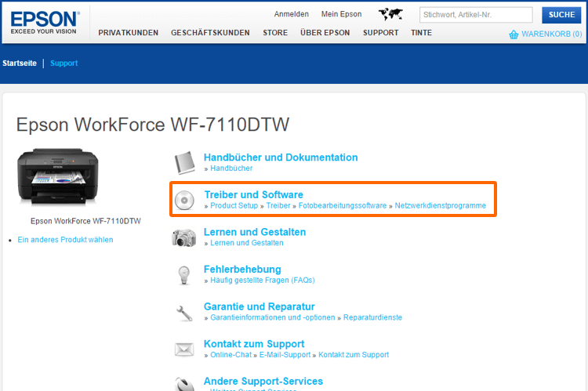The image size is (588, 391).
Task: Open the Tinte menu
Action: coord(422,33)
